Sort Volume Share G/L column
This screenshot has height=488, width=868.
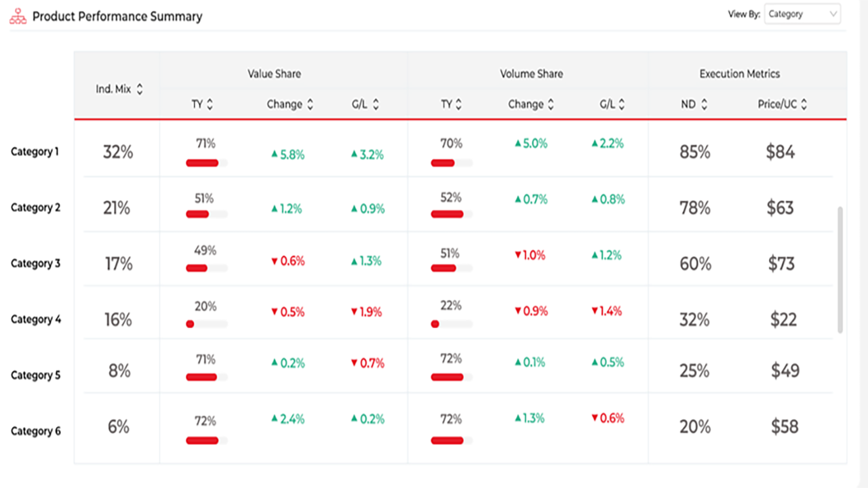click(622, 104)
